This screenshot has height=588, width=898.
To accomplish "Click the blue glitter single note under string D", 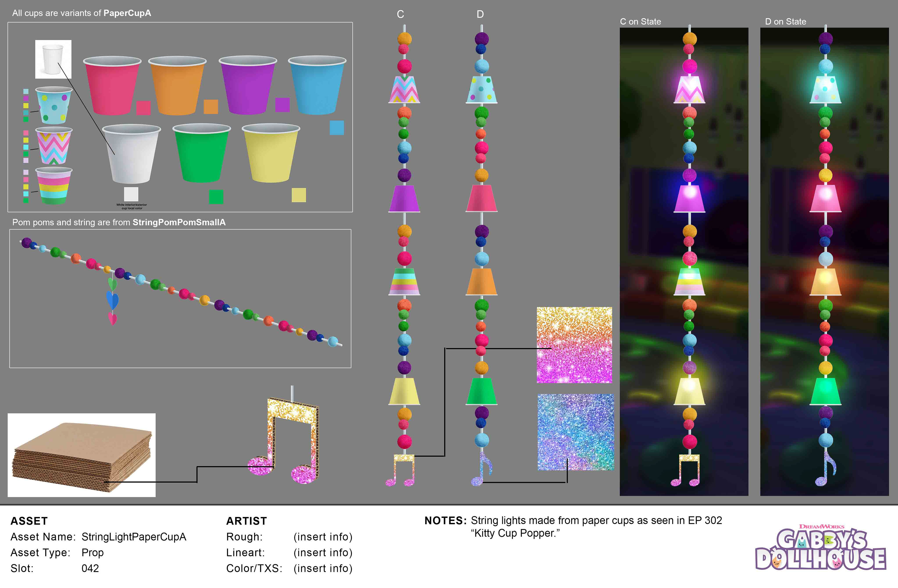I will pos(482,469).
